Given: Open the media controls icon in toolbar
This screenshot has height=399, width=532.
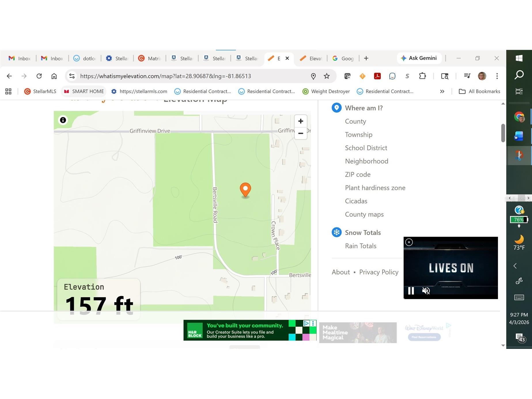Looking at the screenshot, I should click(467, 76).
